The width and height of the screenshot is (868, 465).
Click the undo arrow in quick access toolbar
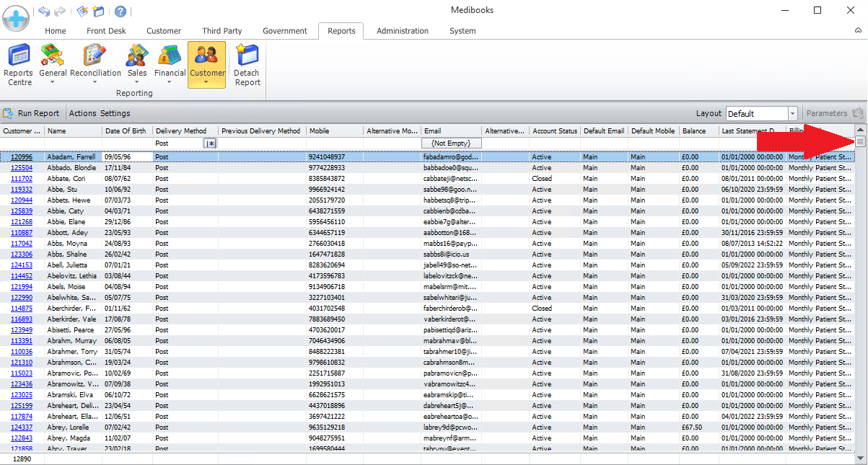[x=44, y=12]
